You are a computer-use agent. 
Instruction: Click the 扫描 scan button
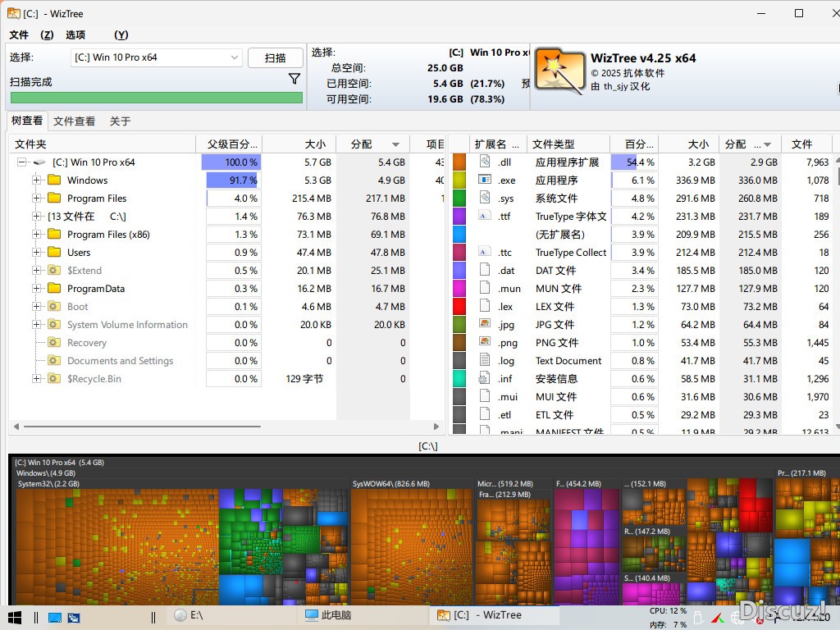click(276, 58)
